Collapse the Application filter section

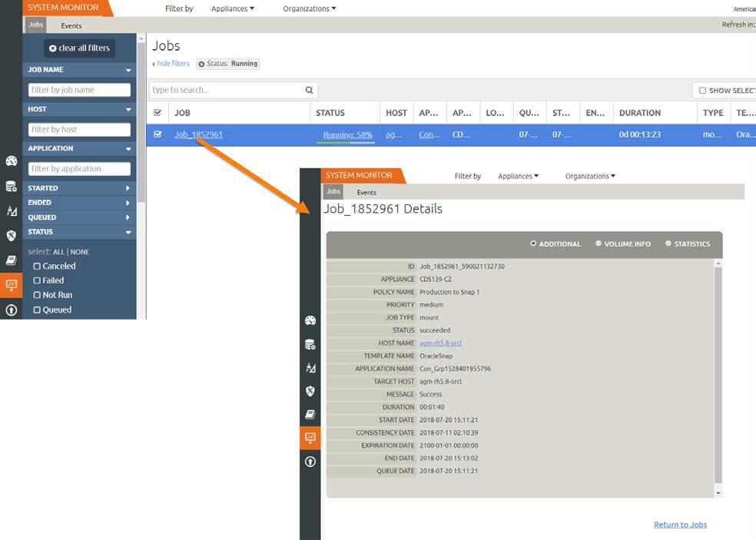pos(80,148)
